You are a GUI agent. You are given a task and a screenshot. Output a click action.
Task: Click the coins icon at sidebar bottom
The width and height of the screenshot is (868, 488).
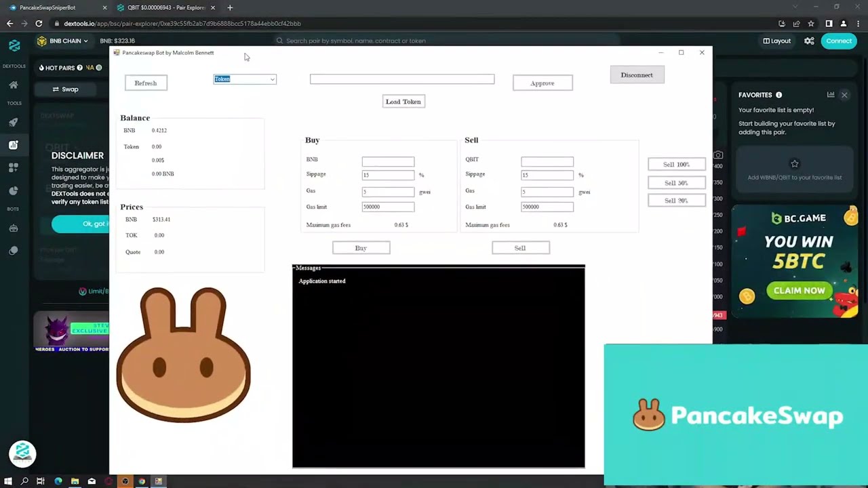(14, 251)
